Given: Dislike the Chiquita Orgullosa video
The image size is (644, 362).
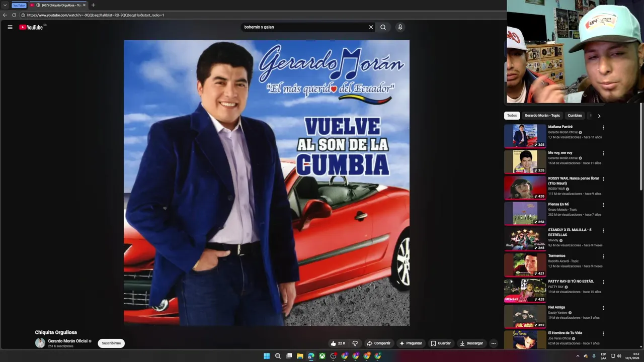Looking at the screenshot, I should [355, 343].
